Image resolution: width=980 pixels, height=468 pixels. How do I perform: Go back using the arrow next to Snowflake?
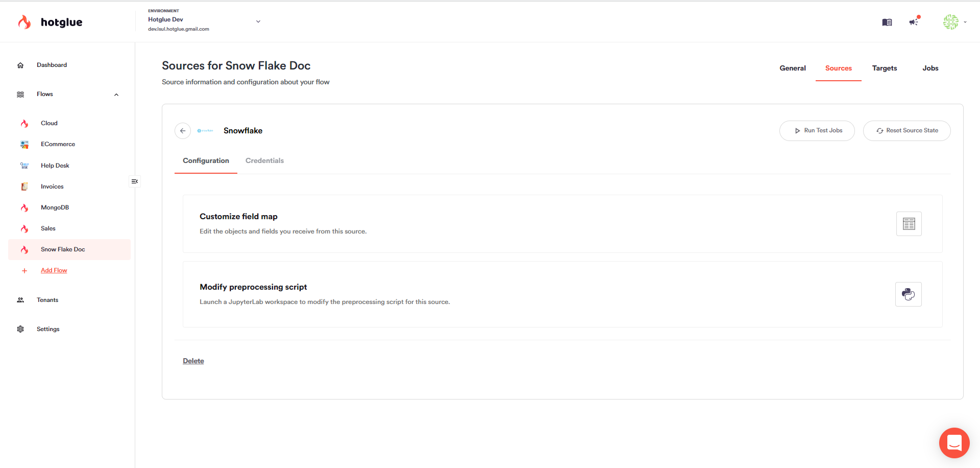point(183,131)
